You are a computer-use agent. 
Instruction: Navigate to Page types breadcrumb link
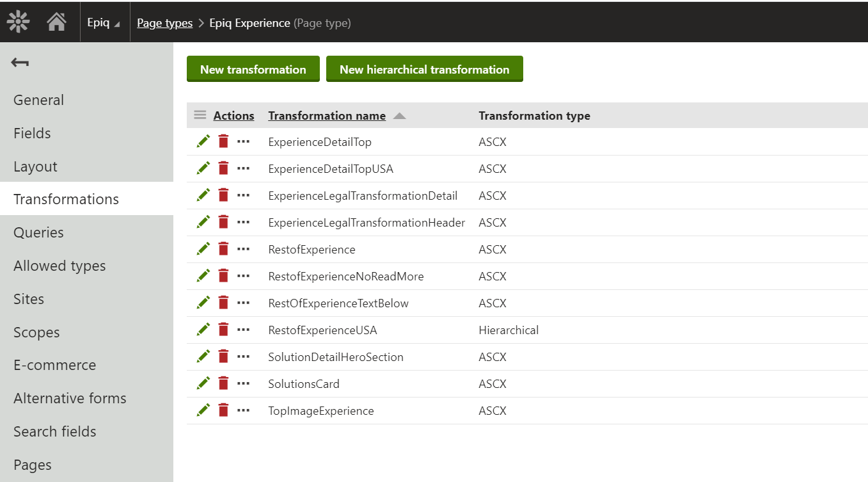coord(164,23)
